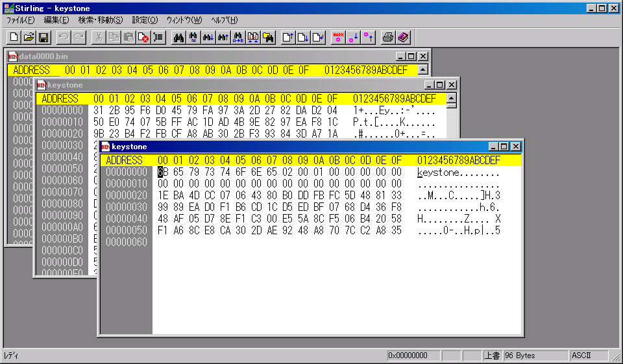This screenshot has height=364, width=623.
Task: Minimize the front keystone child window
Action: pos(493,146)
